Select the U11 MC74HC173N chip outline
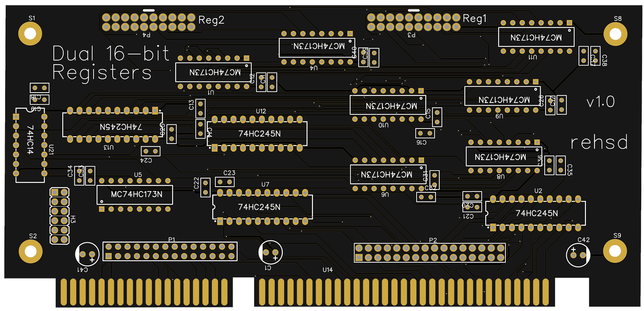Viewport: 644px width, 311px height. 536,37
